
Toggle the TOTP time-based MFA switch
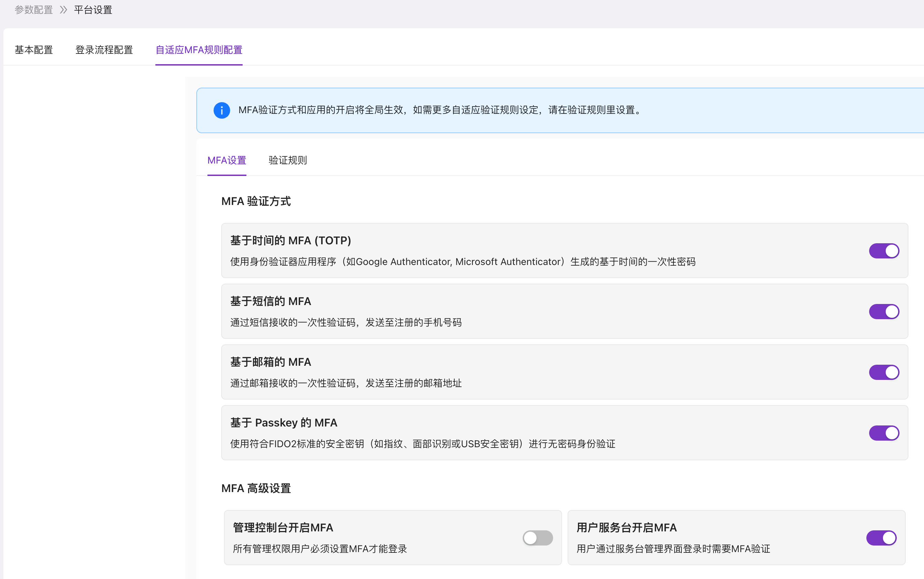coord(884,251)
